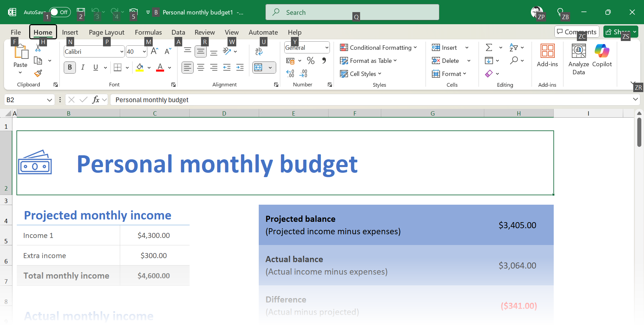Toggle Align Left horizontal alignment
644x325 pixels.
[x=188, y=68]
